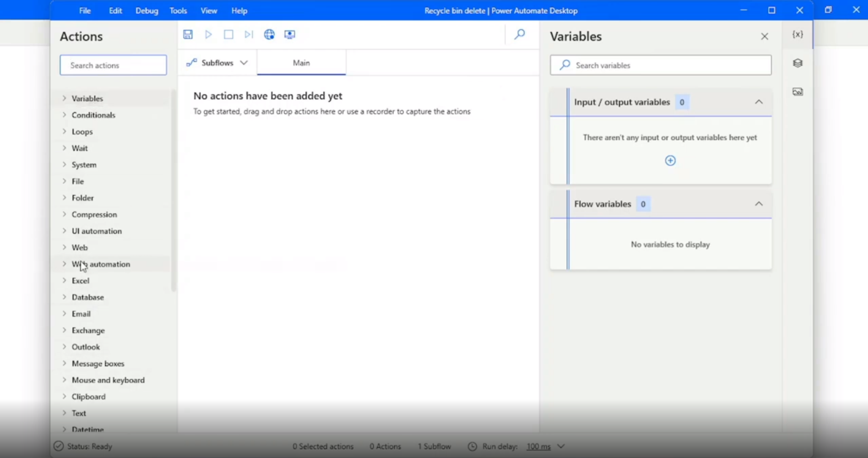
Task: Click the Status: Ready indicator
Action: [x=83, y=446]
